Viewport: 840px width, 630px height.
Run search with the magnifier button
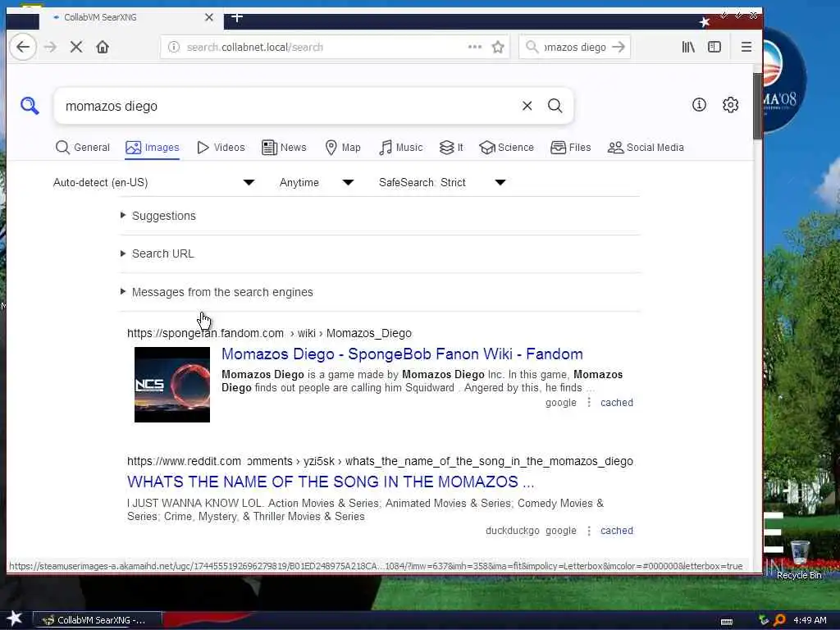click(x=555, y=106)
